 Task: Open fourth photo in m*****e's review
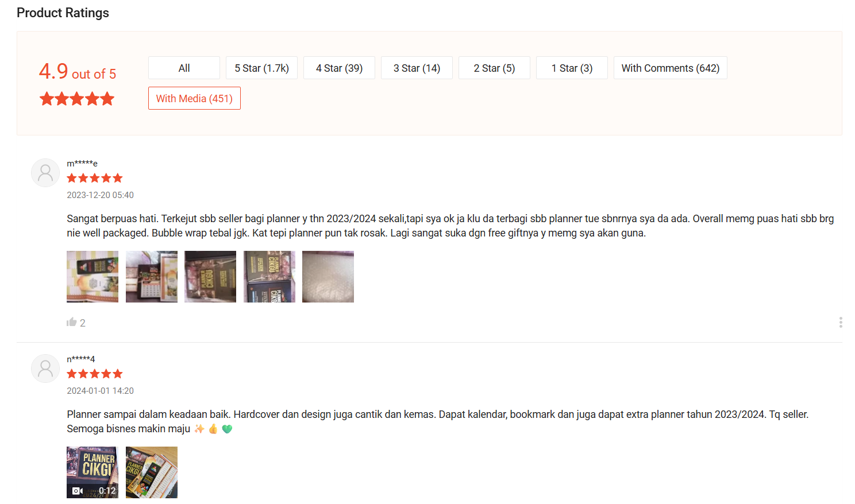[269, 277]
